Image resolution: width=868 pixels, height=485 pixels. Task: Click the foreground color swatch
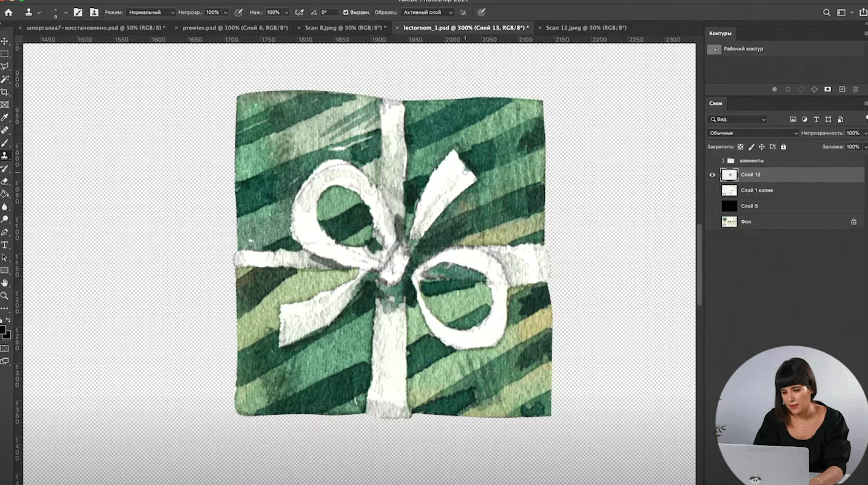tap(3, 331)
